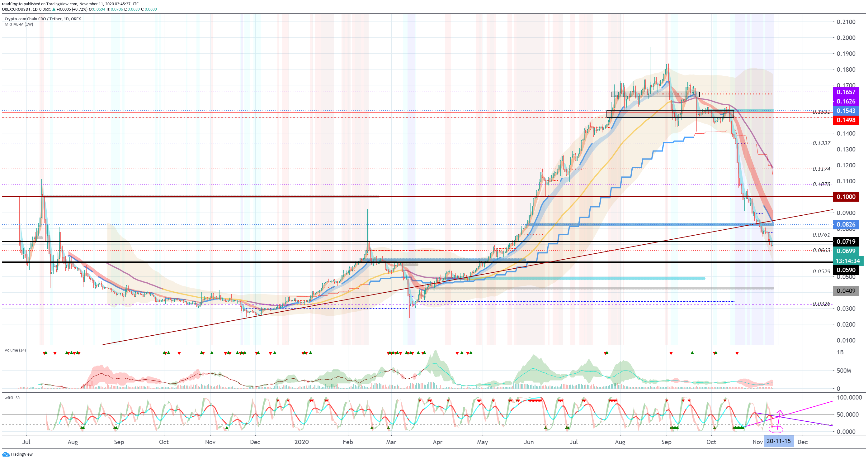
Task: Click the 1B tick on volume axis
Action: coord(840,352)
